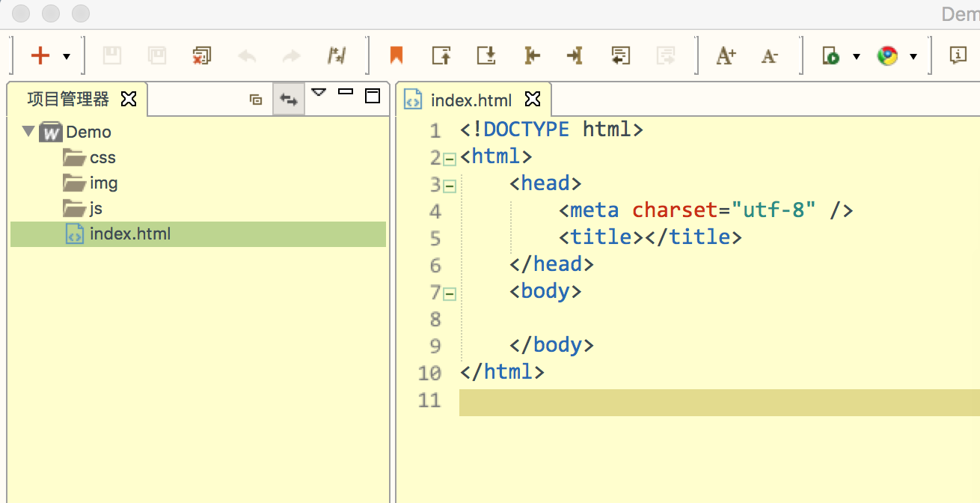Click the meta tag name on line 4
This screenshot has height=503, width=980.
(595, 210)
